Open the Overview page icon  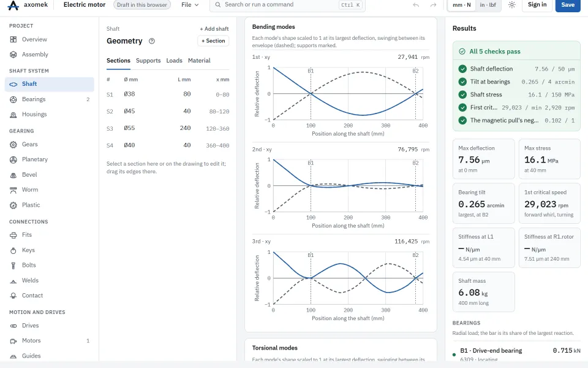coord(13,39)
